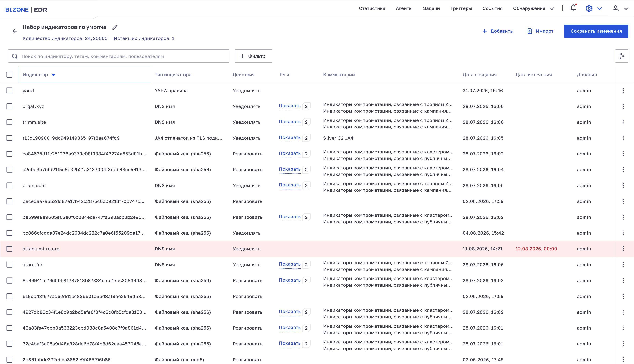Click the pencil icon to rename set
This screenshot has width=634, height=364.
click(x=115, y=27)
